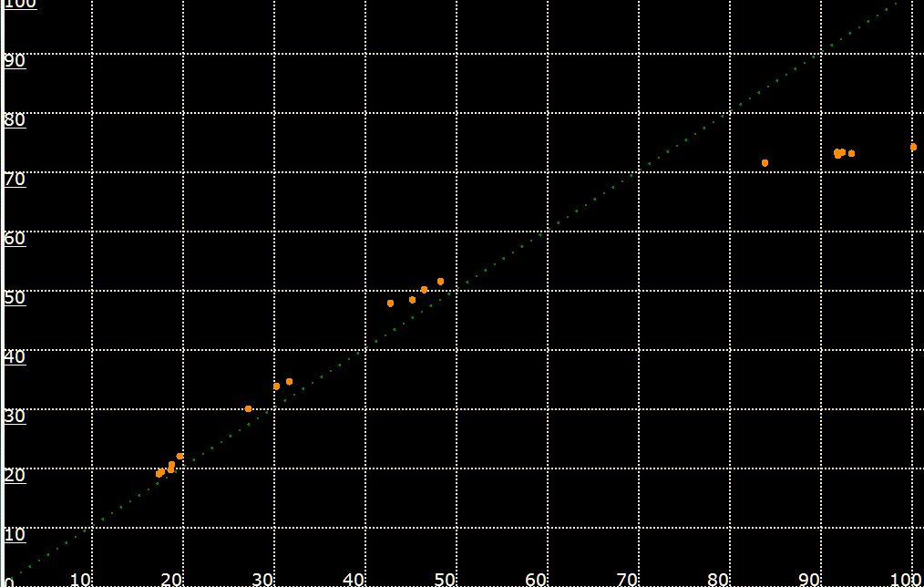Click the x-axis label 60

(536, 579)
